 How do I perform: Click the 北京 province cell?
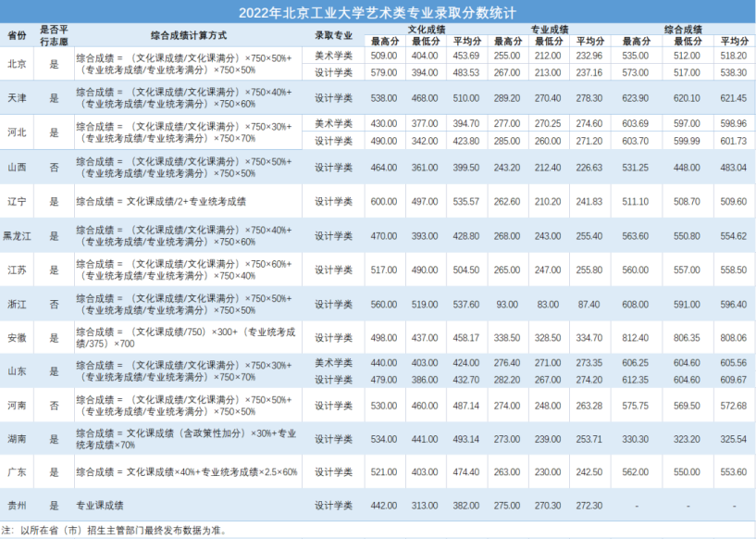tap(17, 64)
